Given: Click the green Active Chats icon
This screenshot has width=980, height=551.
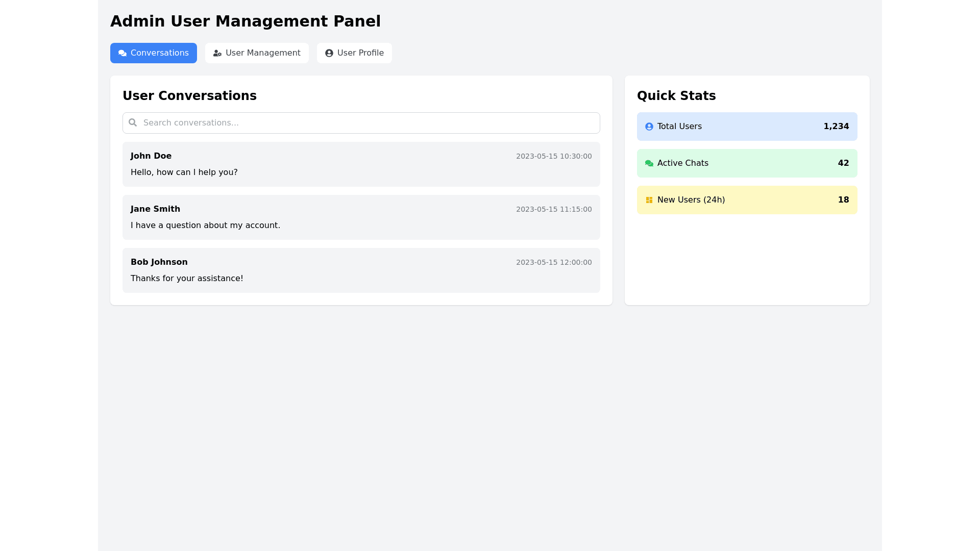Looking at the screenshot, I should coord(649,163).
